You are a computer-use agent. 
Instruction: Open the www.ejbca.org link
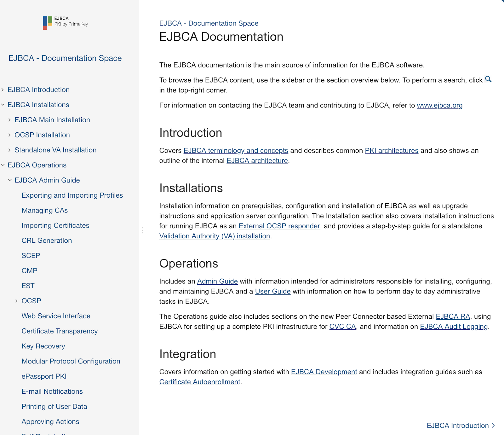tap(439, 105)
